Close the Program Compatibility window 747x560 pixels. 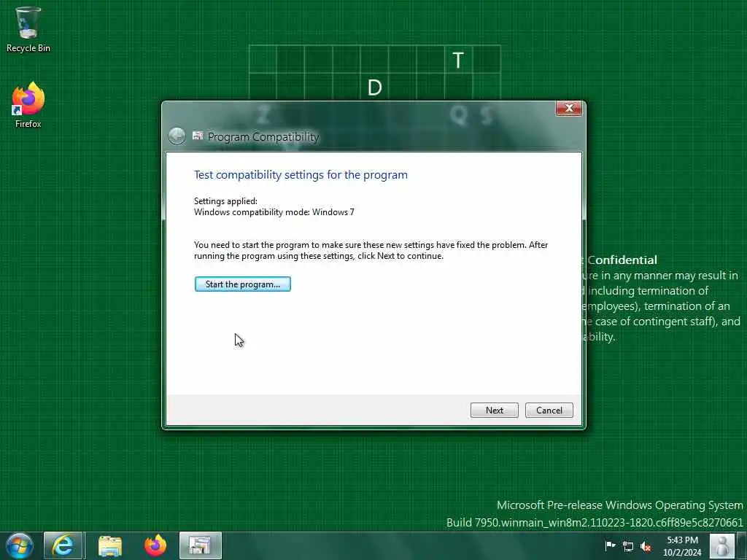(x=568, y=108)
